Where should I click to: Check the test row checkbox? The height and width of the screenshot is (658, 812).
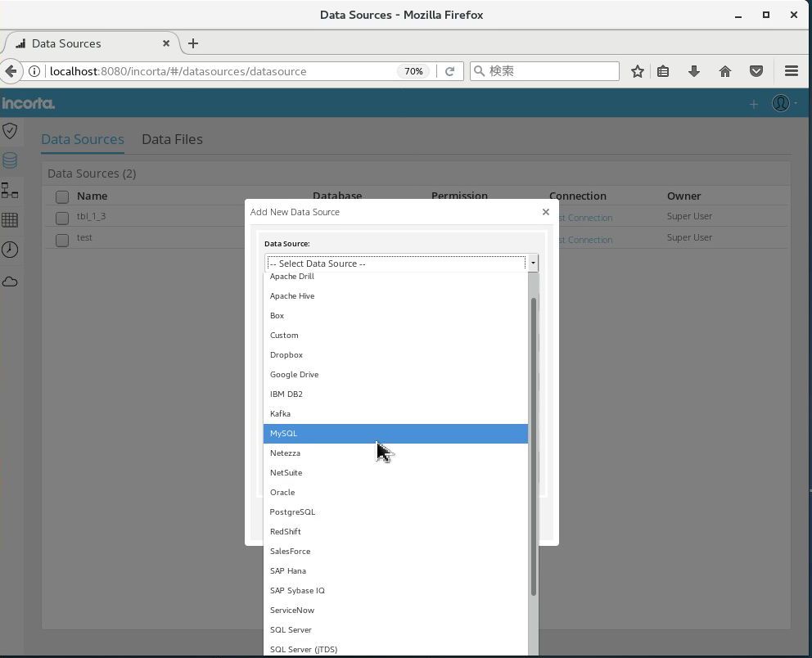(x=62, y=241)
